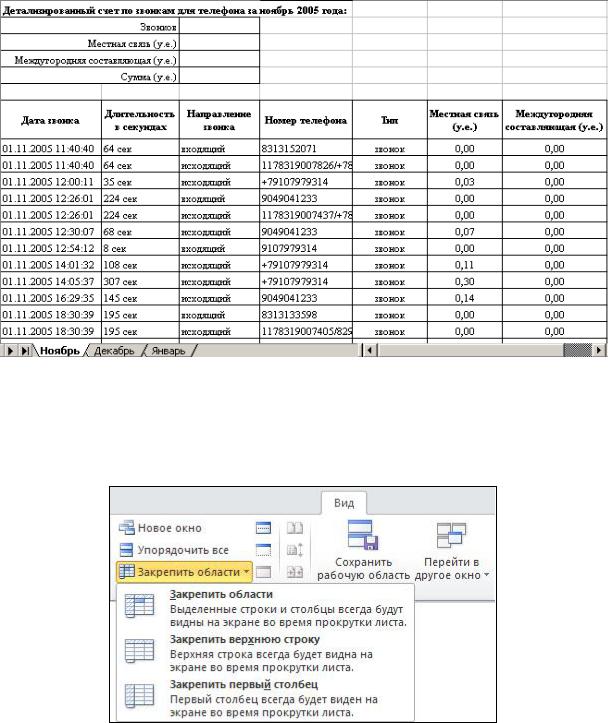Click the Hide window icon next to Упорядочить все
The image size is (608, 723).
tap(263, 550)
